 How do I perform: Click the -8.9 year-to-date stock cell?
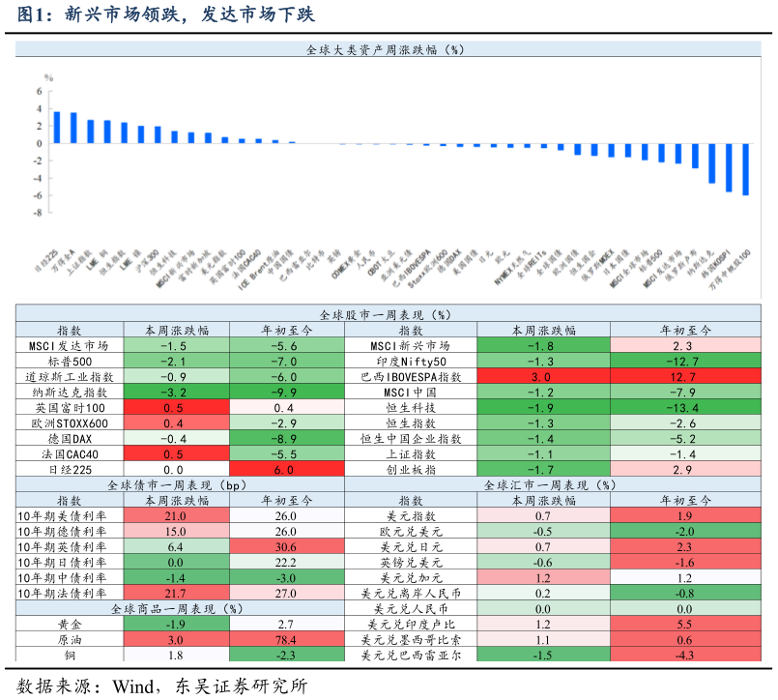[285, 438]
